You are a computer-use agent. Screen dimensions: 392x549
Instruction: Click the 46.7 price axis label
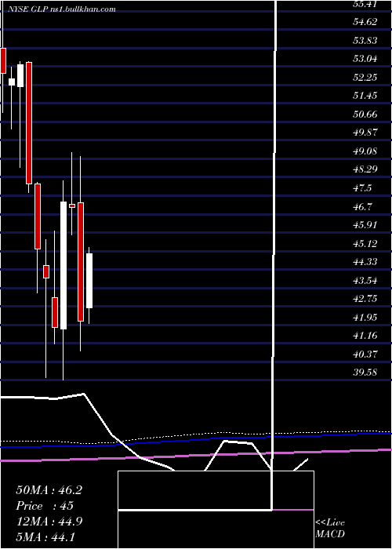(362, 206)
